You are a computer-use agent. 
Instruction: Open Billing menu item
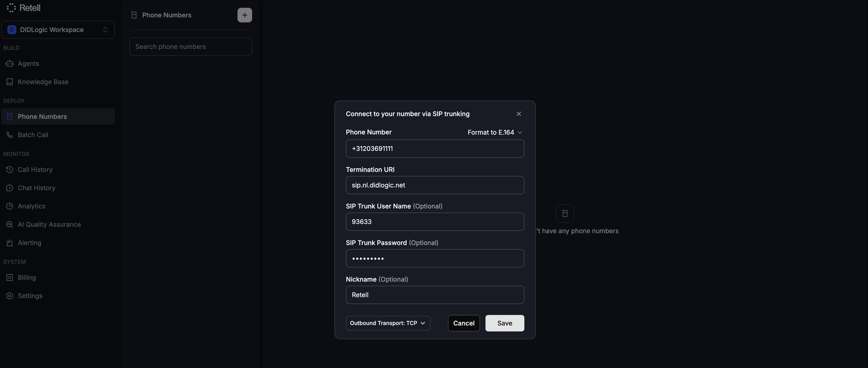pyautogui.click(x=27, y=277)
